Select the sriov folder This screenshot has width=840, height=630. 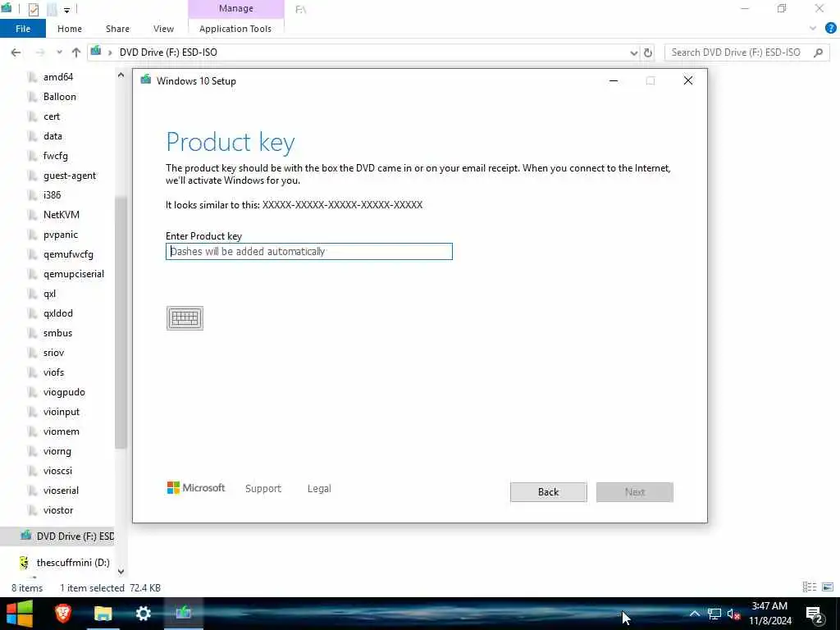pyautogui.click(x=53, y=353)
